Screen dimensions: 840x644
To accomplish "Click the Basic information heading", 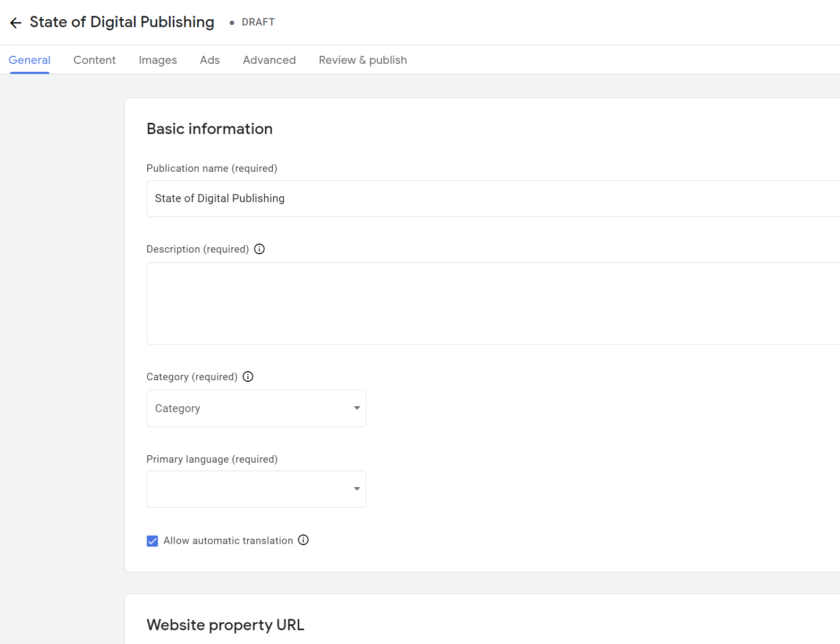I will click(209, 129).
